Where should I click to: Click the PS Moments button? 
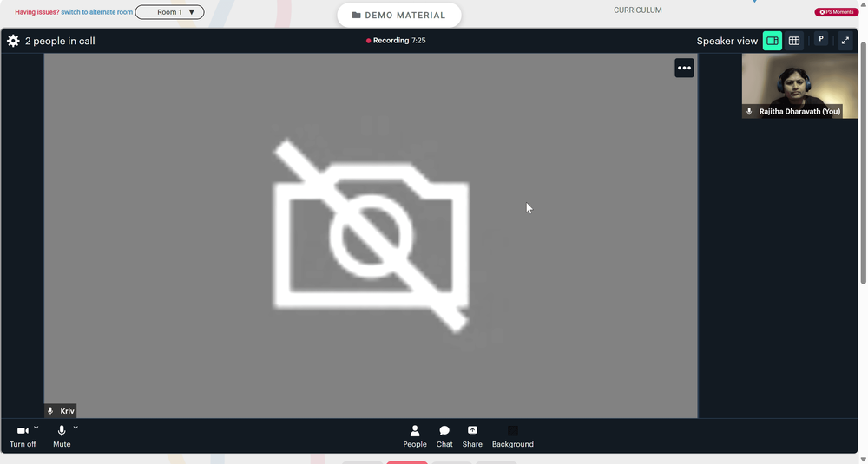click(837, 12)
